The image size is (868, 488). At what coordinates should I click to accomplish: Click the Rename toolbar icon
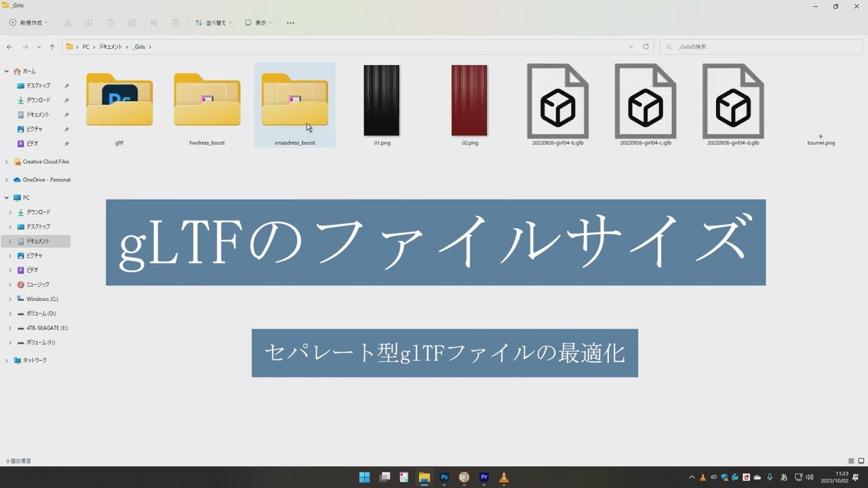pos(132,23)
